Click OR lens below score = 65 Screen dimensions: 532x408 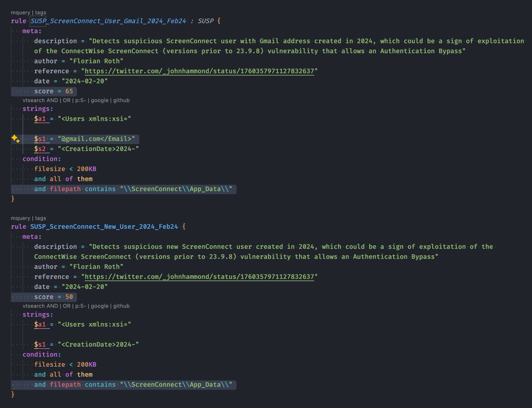point(66,101)
